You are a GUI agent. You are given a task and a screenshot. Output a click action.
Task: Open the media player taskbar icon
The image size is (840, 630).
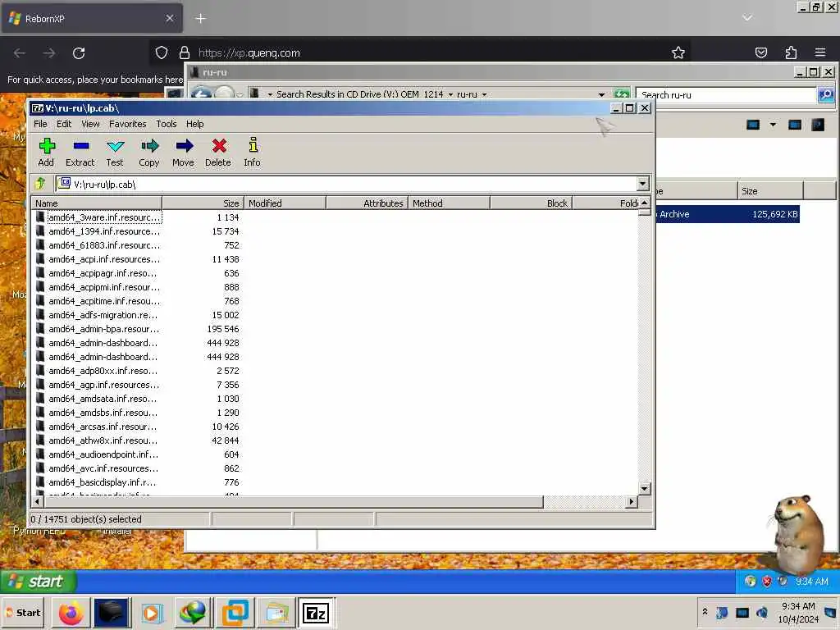pyautogui.click(x=152, y=612)
